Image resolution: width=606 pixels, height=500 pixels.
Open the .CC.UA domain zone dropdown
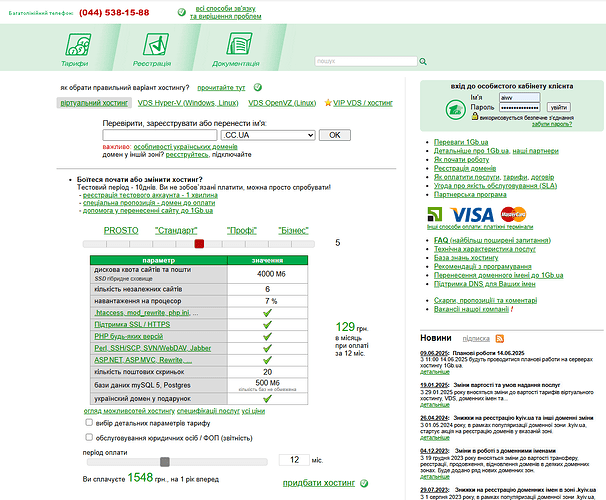268,135
